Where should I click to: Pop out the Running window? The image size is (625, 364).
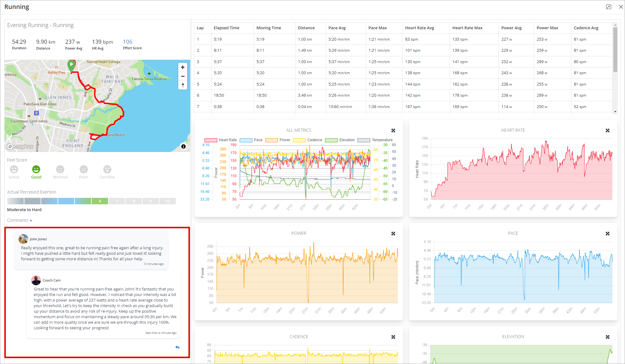tap(608, 7)
